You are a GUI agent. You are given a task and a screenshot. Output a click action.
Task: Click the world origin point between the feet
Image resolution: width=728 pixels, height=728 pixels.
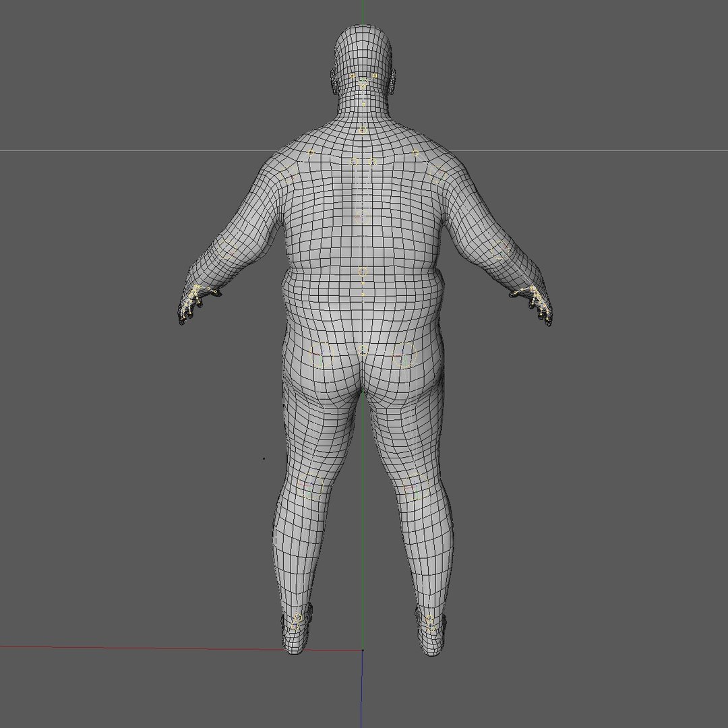[363, 650]
